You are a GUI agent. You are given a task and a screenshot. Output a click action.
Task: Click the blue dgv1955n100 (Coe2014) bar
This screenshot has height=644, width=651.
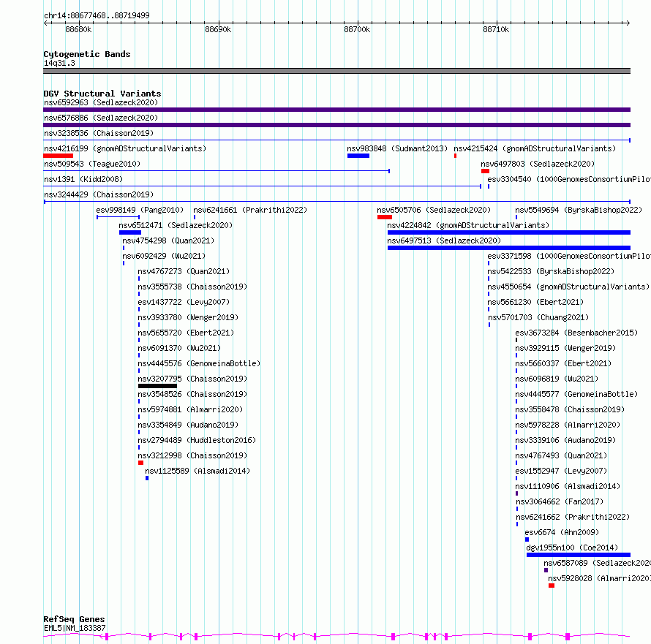(579, 555)
